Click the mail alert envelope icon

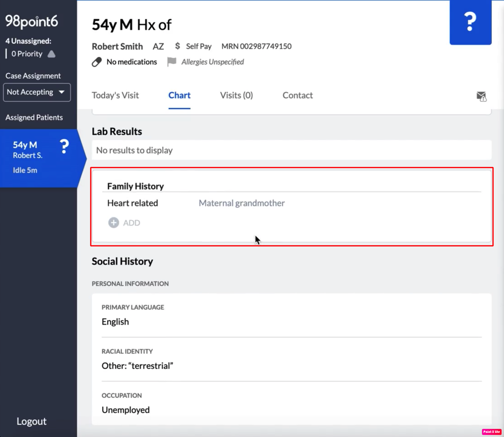click(x=481, y=96)
